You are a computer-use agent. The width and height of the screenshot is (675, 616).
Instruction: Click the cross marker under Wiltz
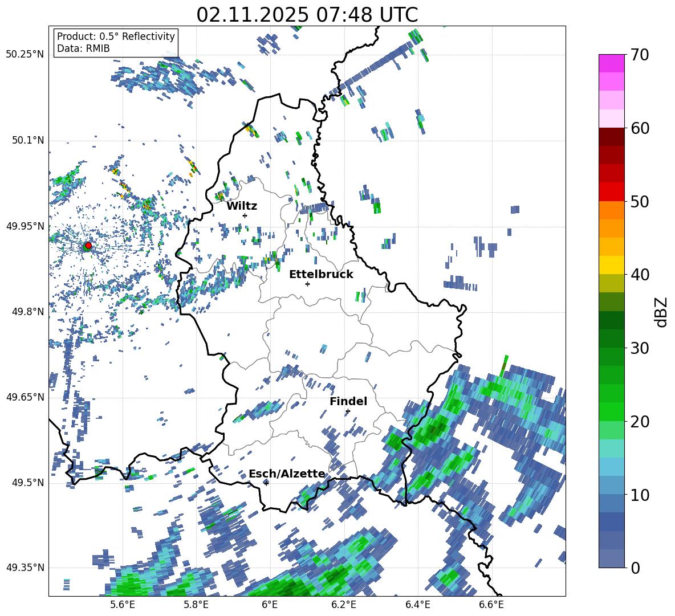(245, 215)
